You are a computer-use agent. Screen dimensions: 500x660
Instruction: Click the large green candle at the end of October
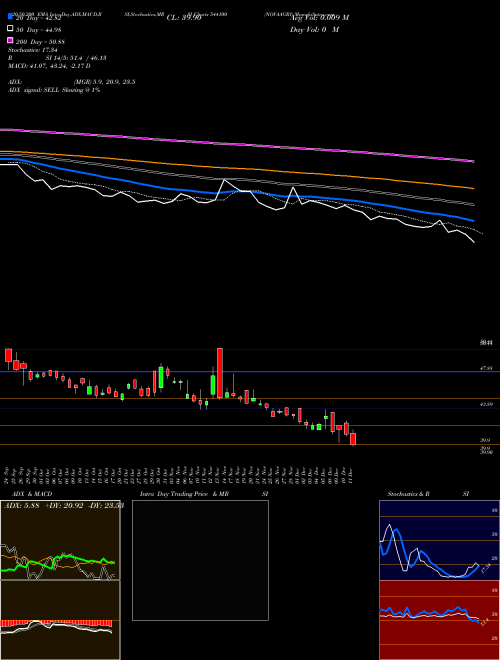161,378
